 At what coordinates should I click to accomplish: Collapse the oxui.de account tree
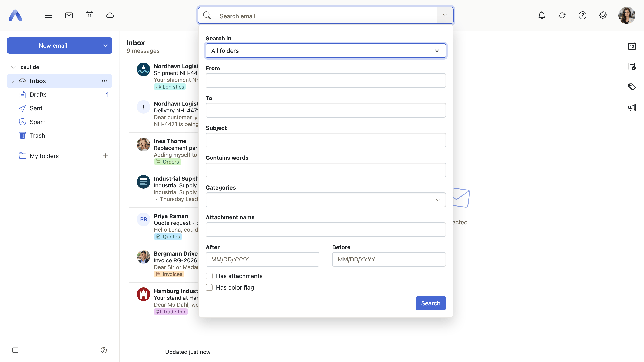(13, 67)
